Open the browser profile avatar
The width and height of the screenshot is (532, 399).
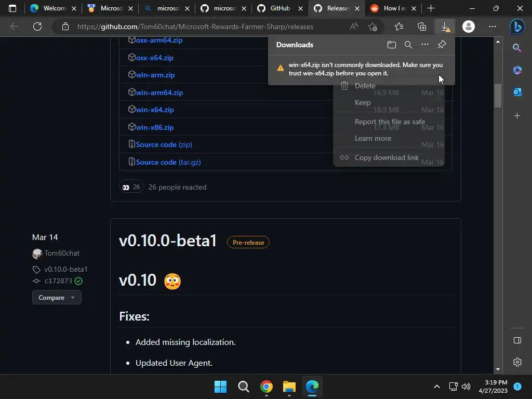pos(469,26)
